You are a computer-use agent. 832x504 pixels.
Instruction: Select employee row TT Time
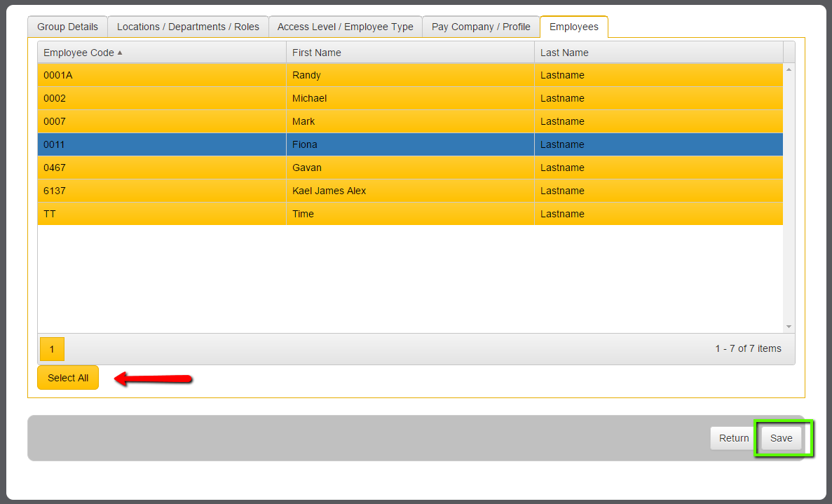(x=410, y=214)
